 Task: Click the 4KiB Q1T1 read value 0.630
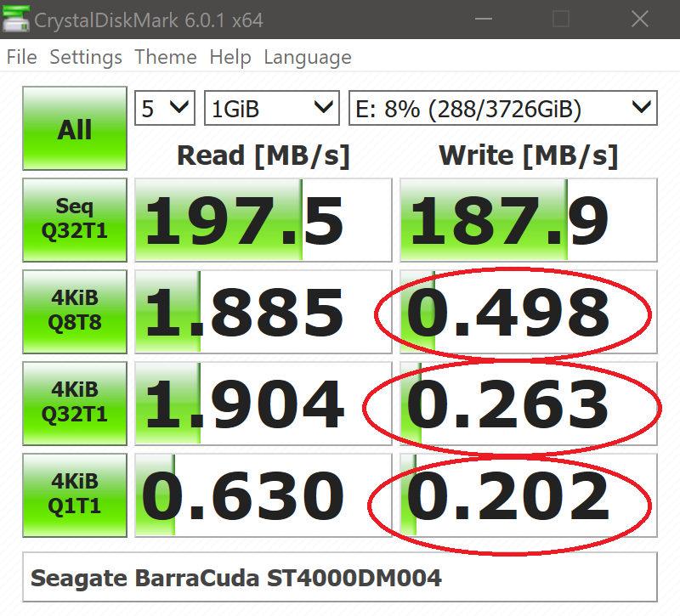pyautogui.click(x=263, y=495)
